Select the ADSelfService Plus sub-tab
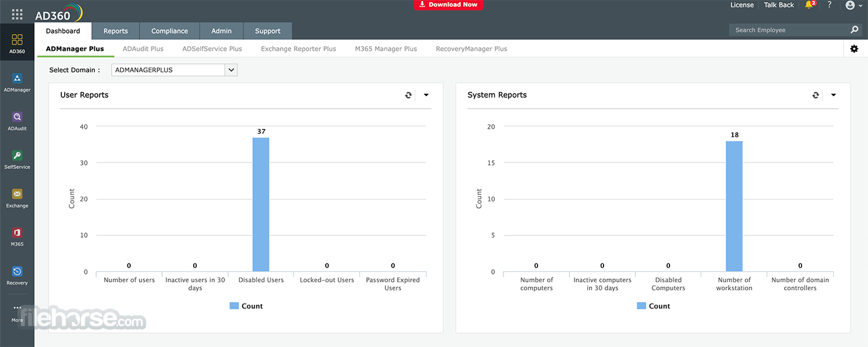The width and height of the screenshot is (868, 347). 212,49
